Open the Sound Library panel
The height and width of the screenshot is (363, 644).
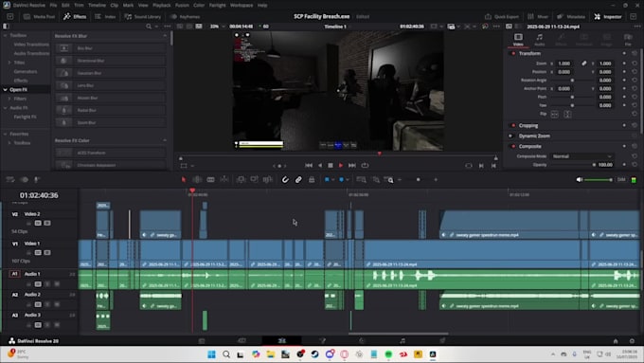142,16
